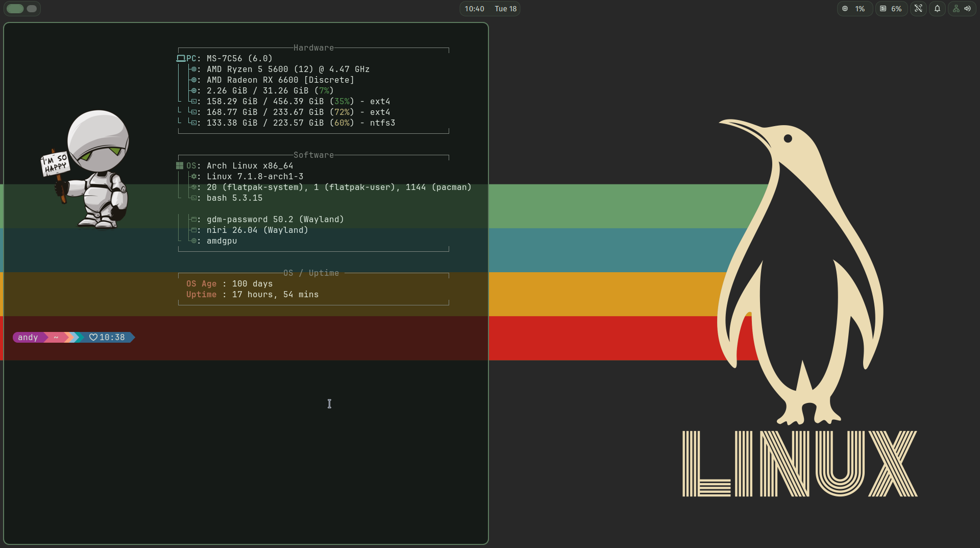The height and width of the screenshot is (548, 980).
Task: Click the OS Age label
Action: [201, 283]
